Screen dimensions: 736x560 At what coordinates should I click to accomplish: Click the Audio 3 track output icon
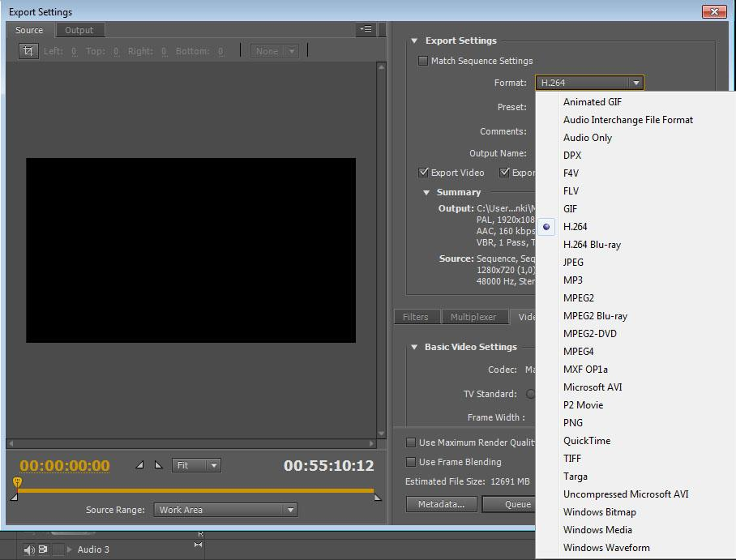[x=43, y=549]
